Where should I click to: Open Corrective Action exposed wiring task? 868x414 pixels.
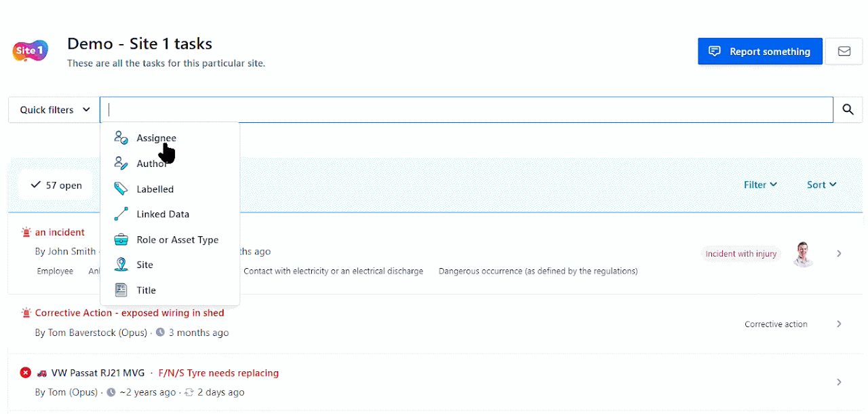tap(130, 313)
